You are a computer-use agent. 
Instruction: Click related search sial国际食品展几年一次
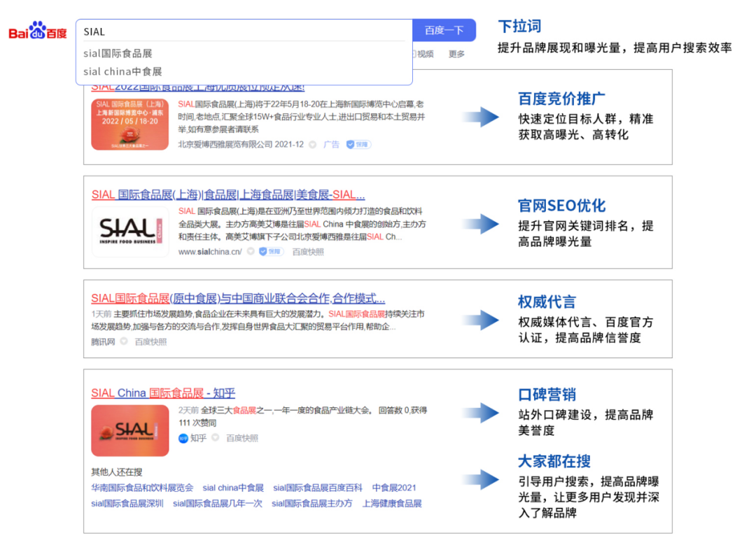(218, 503)
